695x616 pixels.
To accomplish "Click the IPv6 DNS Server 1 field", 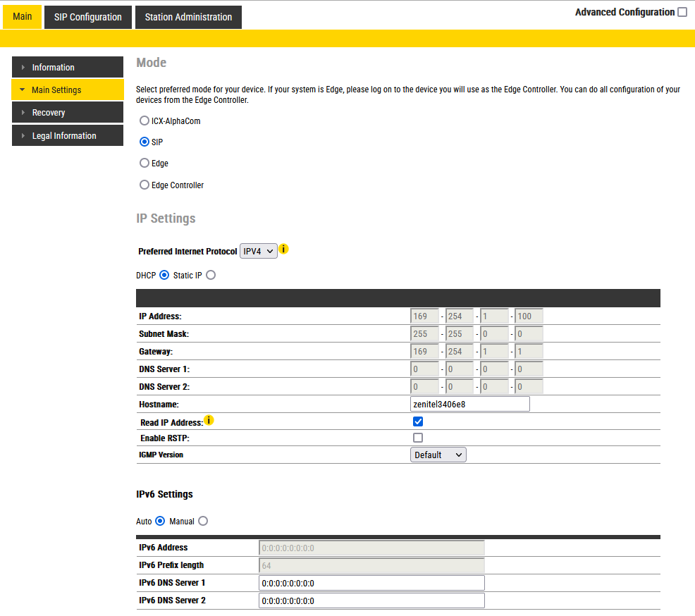I will click(x=371, y=583).
